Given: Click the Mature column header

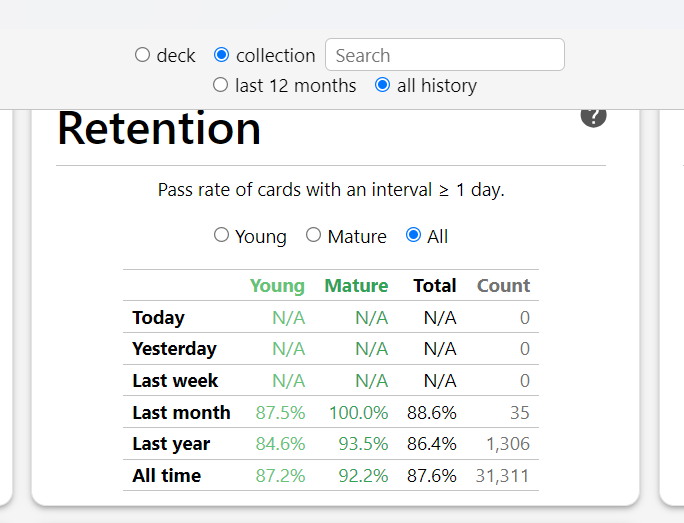Looking at the screenshot, I should point(356,286).
